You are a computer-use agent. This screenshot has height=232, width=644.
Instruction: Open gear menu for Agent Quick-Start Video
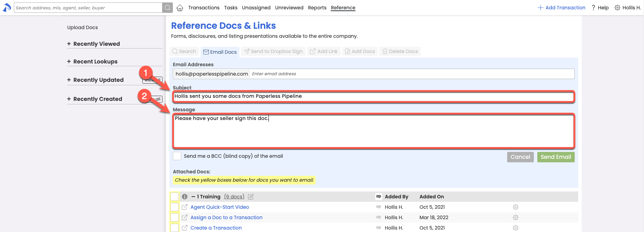pyautogui.click(x=515, y=207)
